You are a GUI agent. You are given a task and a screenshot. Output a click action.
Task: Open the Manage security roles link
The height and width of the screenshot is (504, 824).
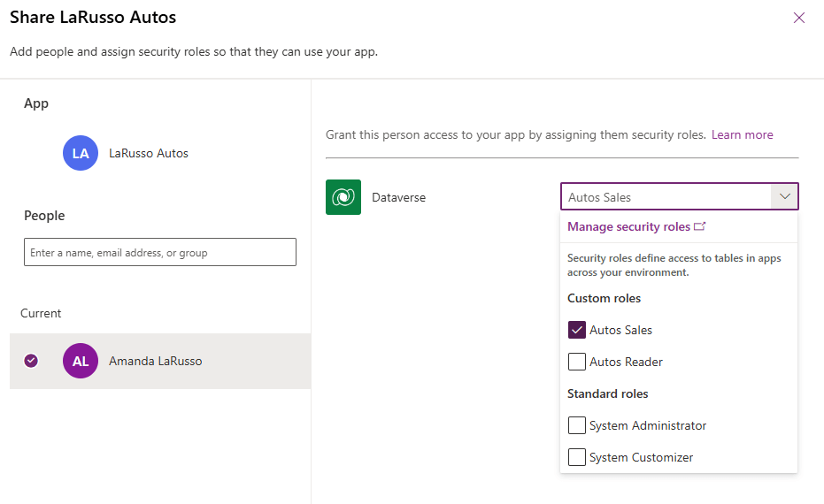pyautogui.click(x=628, y=226)
